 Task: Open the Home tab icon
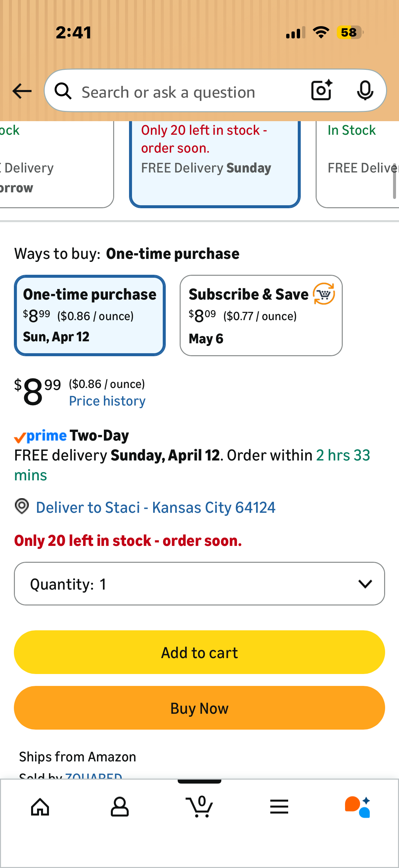pyautogui.click(x=40, y=807)
